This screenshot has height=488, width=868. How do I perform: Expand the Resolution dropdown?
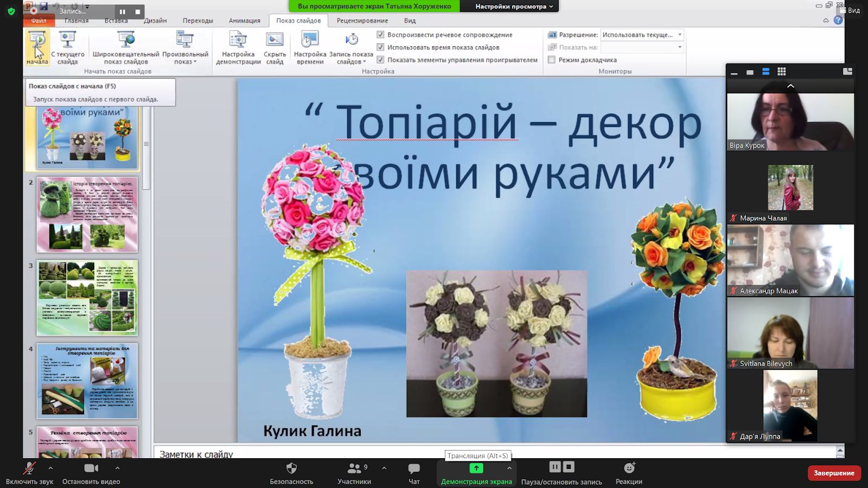point(680,35)
